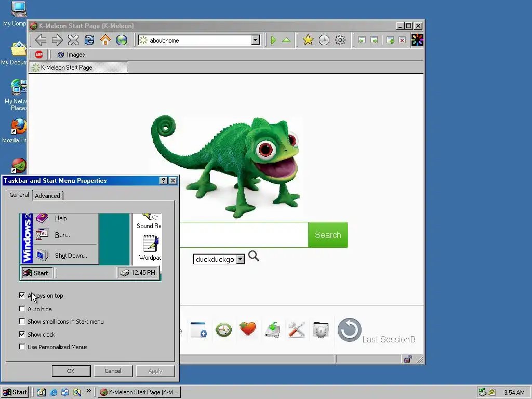This screenshot has height=399, width=532.
Task: Click the globe search icon in toolbar
Action: click(122, 40)
